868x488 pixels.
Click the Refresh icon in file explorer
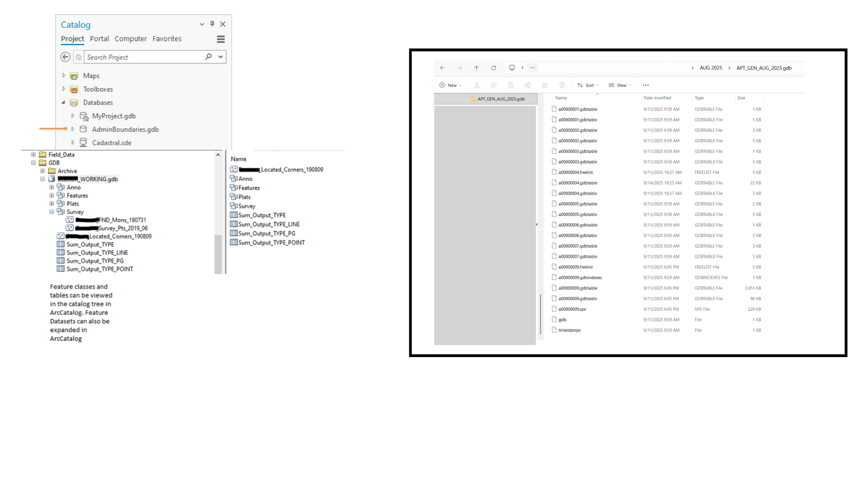coord(494,68)
